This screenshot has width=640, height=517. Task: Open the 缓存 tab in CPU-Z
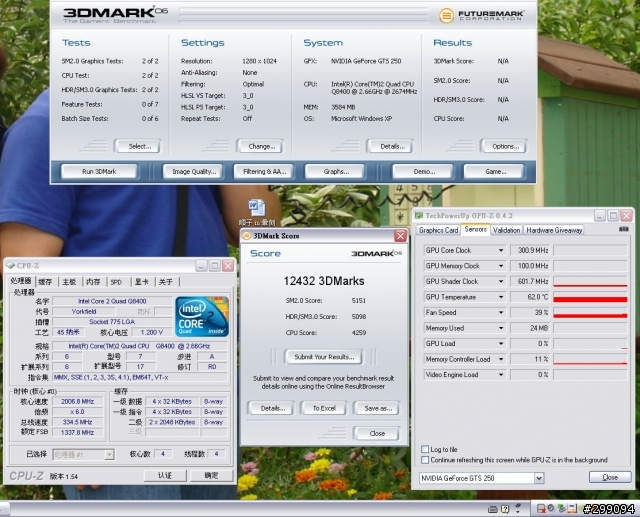[45, 282]
